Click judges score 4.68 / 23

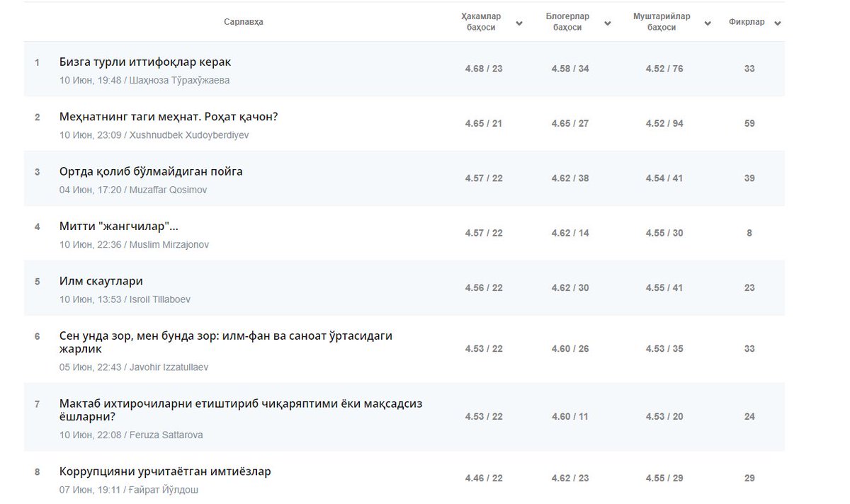click(x=484, y=69)
